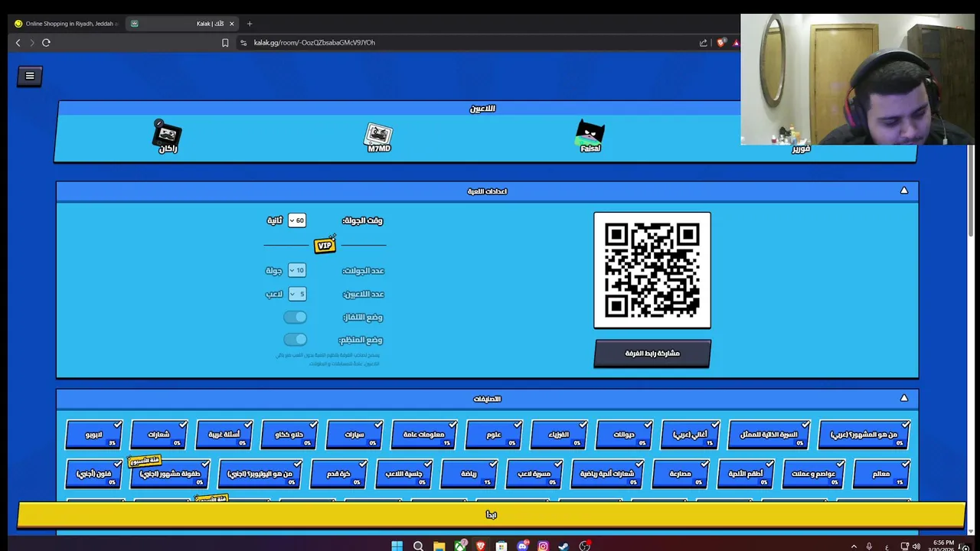
Task: Click microphone icon in system tray
Action: (869, 546)
